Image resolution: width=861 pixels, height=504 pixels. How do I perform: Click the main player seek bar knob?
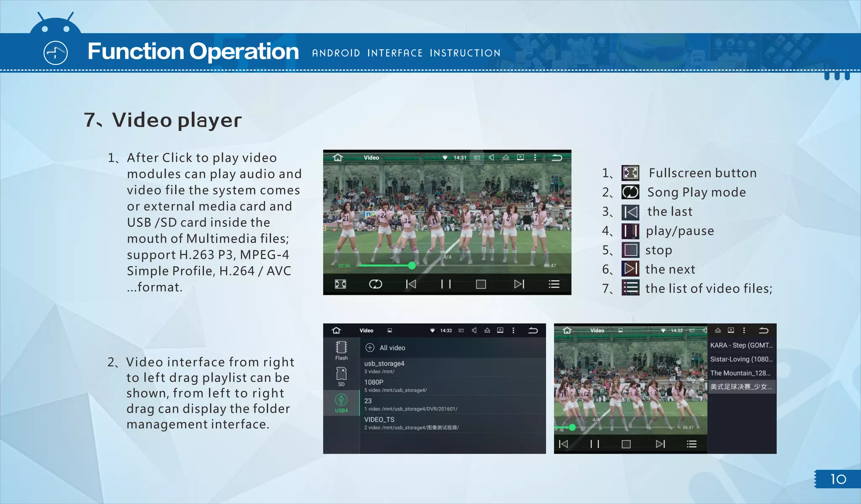pos(412,265)
